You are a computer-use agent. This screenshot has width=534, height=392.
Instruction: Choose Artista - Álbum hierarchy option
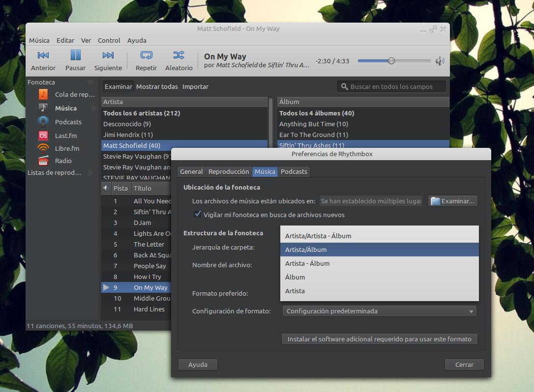point(380,263)
